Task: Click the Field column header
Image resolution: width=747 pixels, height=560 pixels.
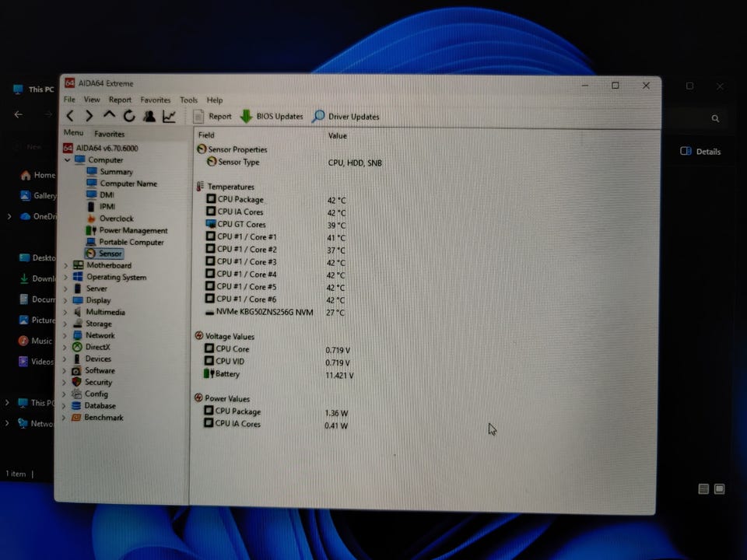Action: tap(206, 135)
